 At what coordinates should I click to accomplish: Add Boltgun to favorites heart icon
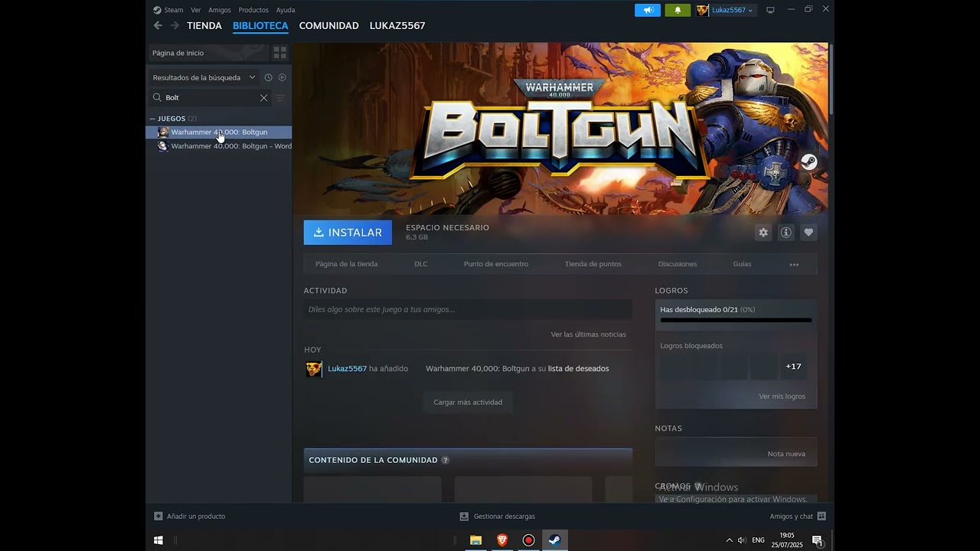pyautogui.click(x=808, y=233)
